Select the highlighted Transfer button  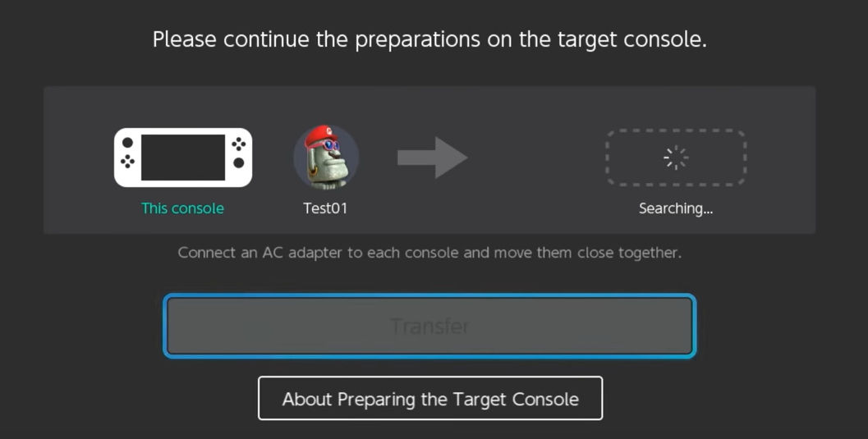tap(429, 327)
